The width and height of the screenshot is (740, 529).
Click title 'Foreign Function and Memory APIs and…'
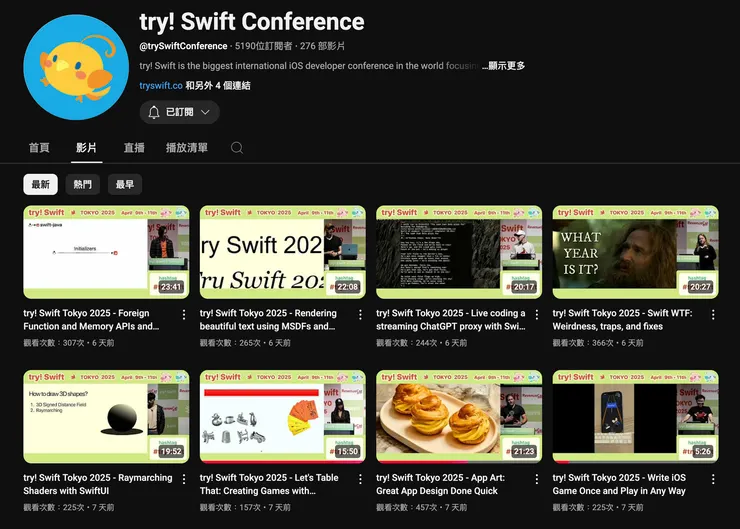coord(91,320)
